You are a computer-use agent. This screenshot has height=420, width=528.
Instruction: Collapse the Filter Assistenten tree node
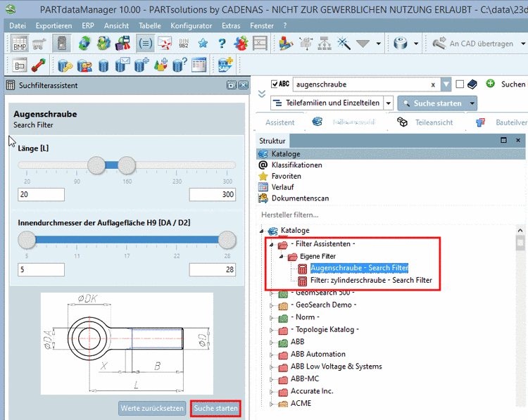coord(272,245)
